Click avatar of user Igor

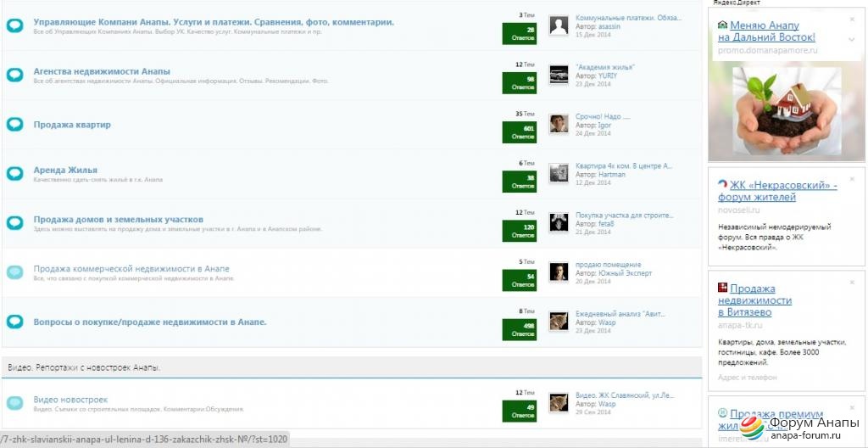click(x=559, y=124)
